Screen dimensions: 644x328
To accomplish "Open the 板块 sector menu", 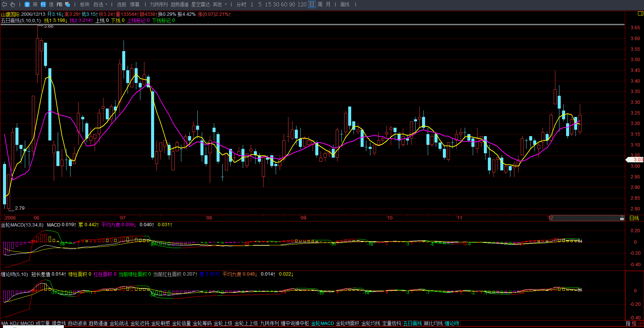I will [x=85, y=4].
